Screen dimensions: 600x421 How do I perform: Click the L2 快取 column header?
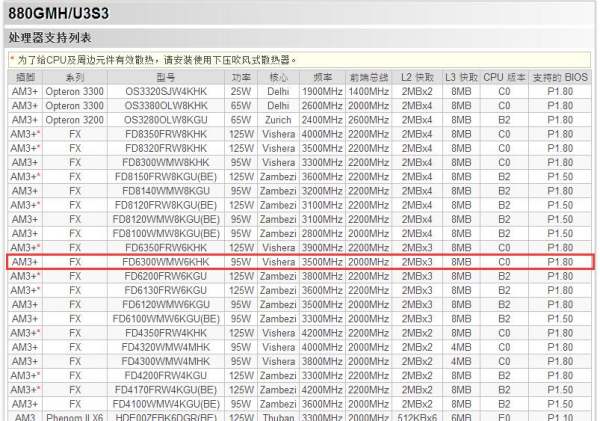click(417, 77)
